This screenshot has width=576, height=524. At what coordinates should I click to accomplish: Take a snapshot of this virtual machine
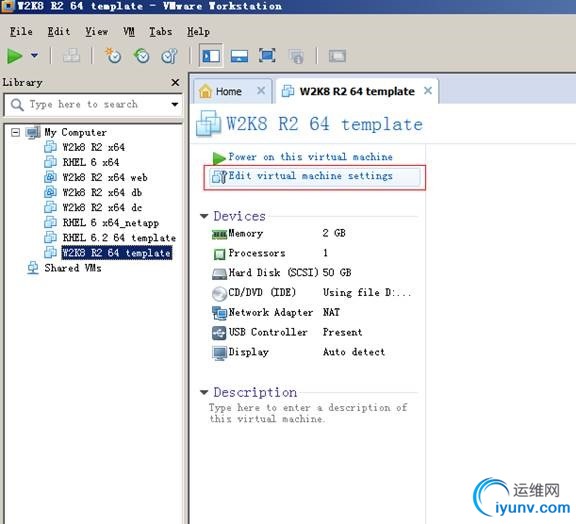click(x=113, y=56)
